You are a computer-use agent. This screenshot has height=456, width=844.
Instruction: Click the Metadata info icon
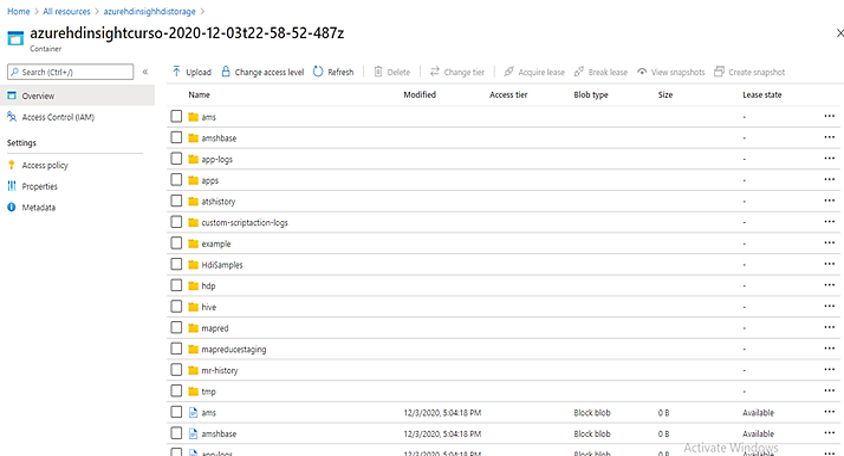(x=11, y=207)
